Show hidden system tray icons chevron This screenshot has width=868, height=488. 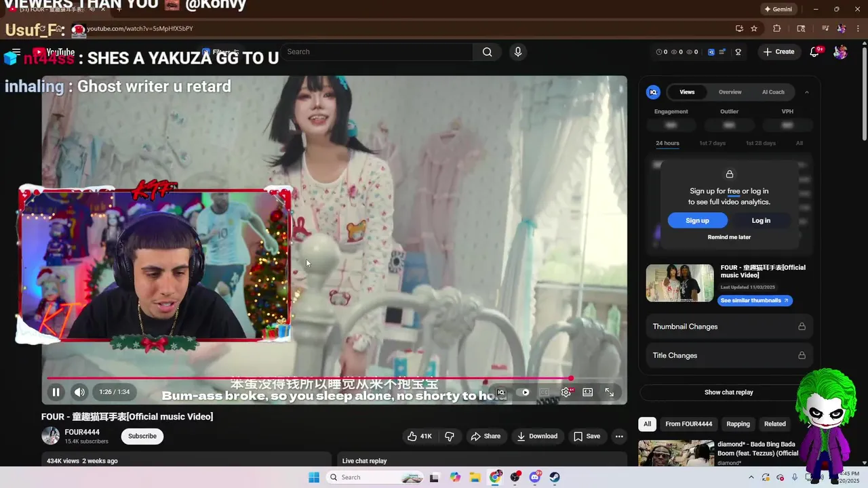[x=751, y=477]
